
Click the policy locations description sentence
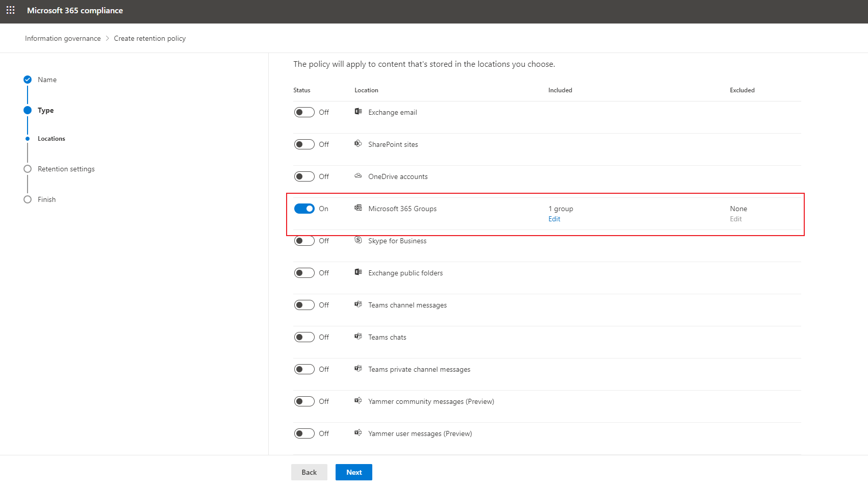click(x=424, y=64)
